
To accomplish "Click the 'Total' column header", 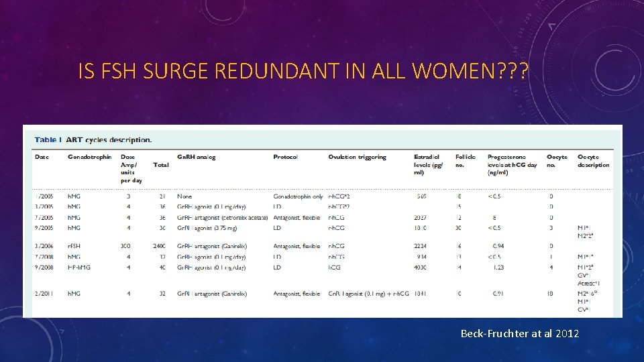I will [161, 165].
